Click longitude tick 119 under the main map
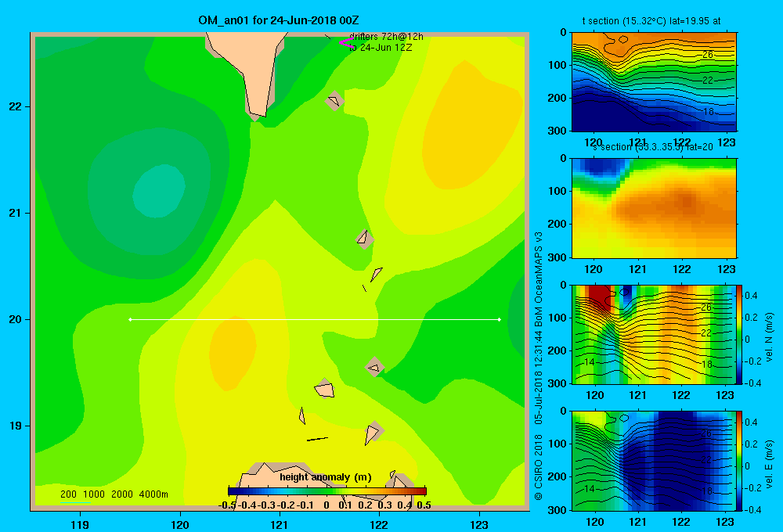The image size is (783, 532). [x=80, y=524]
